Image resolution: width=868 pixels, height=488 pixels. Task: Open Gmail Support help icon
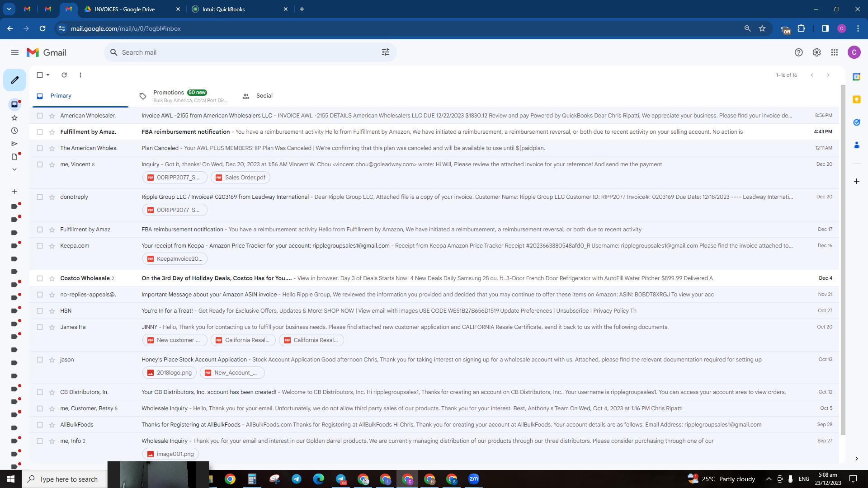click(799, 52)
